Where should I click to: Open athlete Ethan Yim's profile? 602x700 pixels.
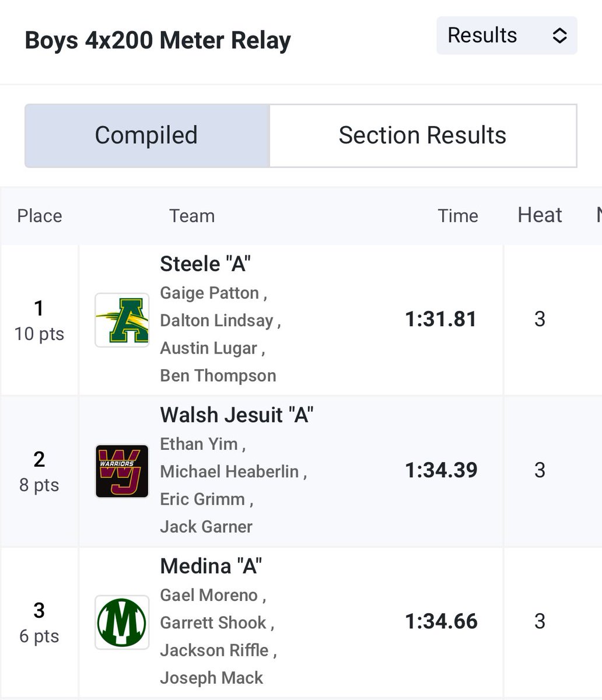(x=199, y=444)
